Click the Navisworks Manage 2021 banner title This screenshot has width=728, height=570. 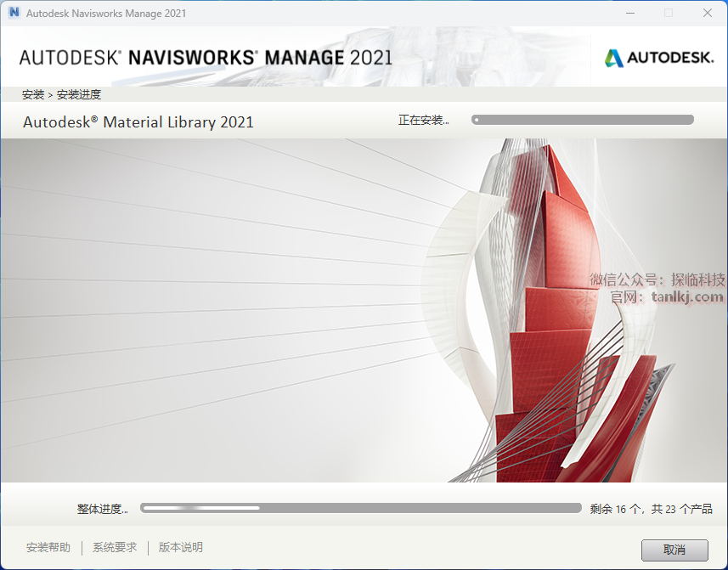(x=206, y=58)
